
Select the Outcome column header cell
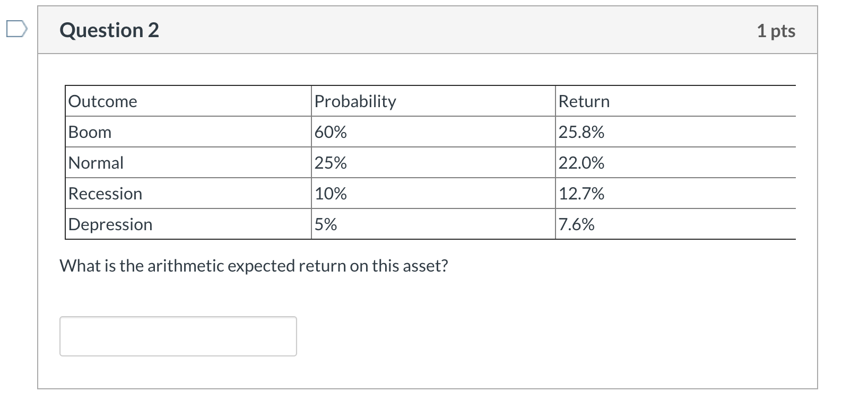click(102, 101)
